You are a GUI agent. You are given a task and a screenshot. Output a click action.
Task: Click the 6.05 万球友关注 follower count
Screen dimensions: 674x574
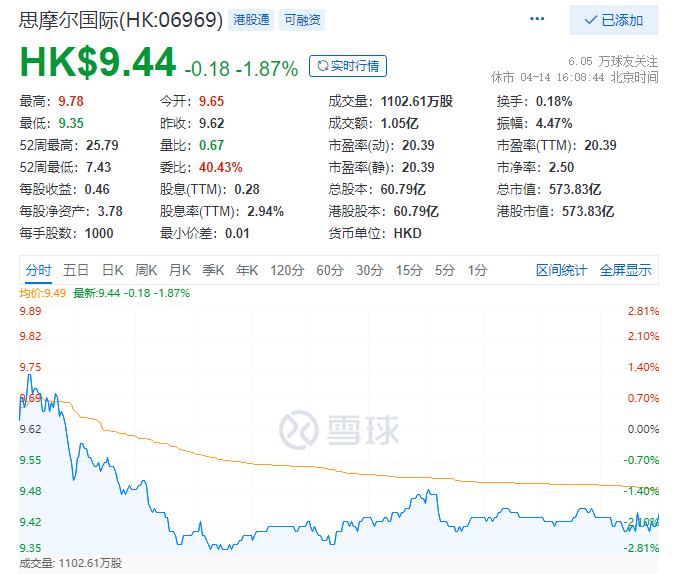[613, 61]
